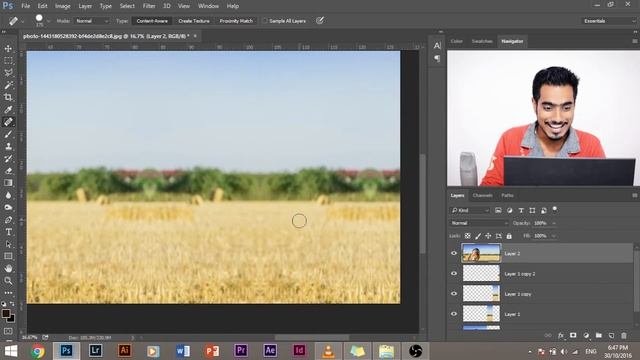Image resolution: width=640 pixels, height=360 pixels.
Task: Choose Create Texture healing type
Action: tap(194, 21)
